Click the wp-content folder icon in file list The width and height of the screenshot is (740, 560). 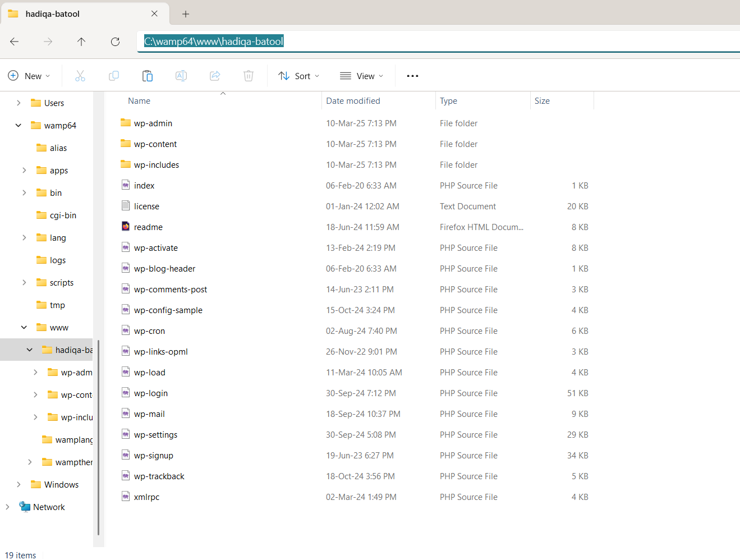(x=126, y=144)
